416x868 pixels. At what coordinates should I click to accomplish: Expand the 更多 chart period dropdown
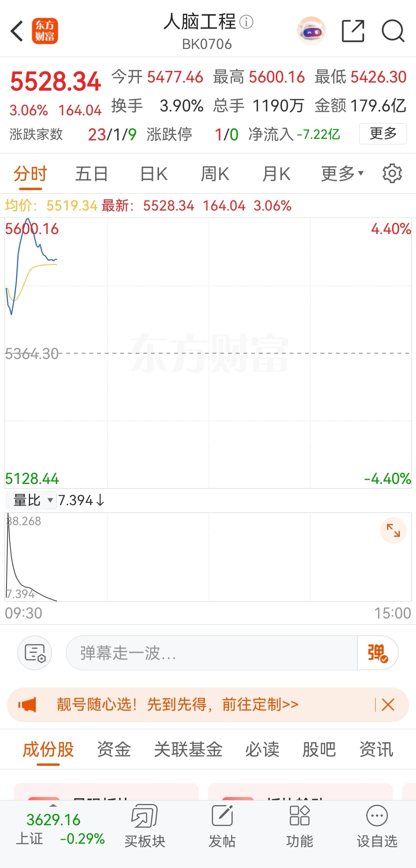(342, 174)
